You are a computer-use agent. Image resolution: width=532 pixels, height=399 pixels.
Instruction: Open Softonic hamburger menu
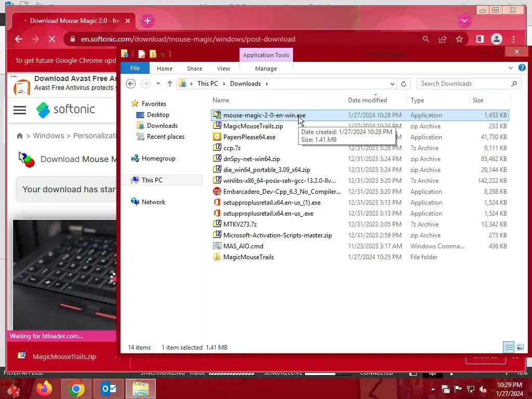pyautogui.click(x=20, y=110)
